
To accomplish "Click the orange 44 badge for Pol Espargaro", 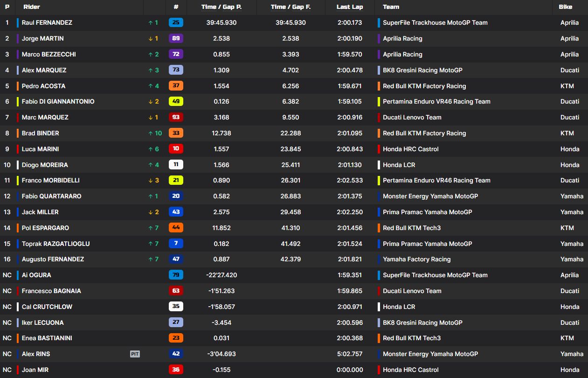I will coord(176,228).
